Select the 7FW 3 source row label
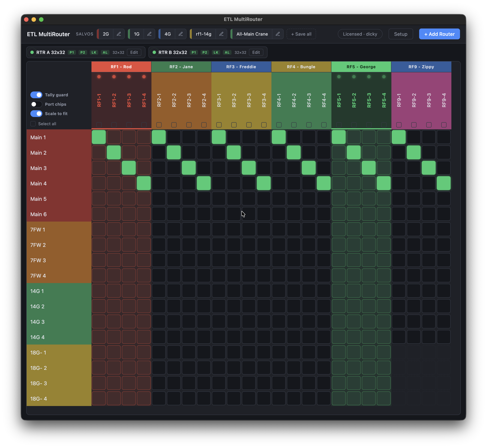The height and width of the screenshot is (448, 487). tap(59, 260)
